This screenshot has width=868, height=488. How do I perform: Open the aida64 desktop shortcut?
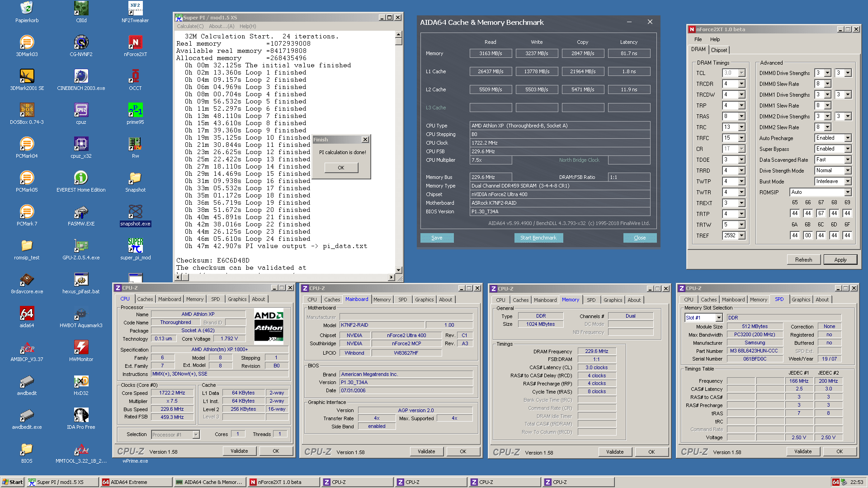click(27, 317)
